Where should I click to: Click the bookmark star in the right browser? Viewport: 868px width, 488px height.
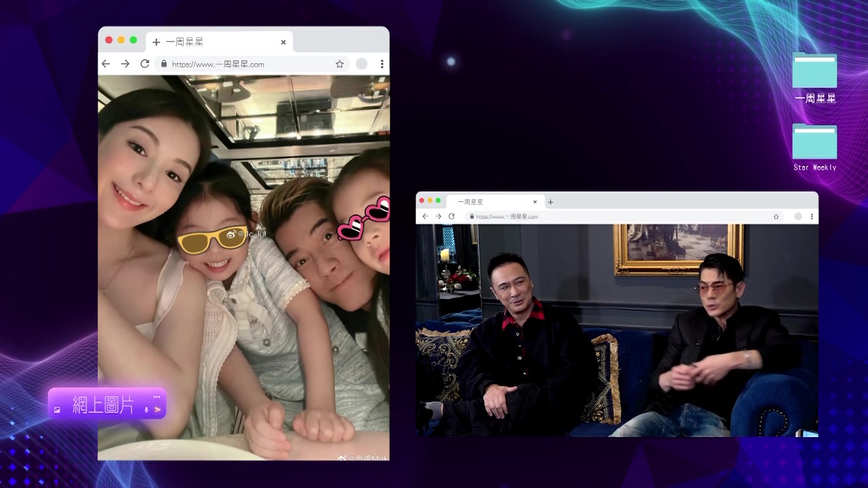pos(776,216)
